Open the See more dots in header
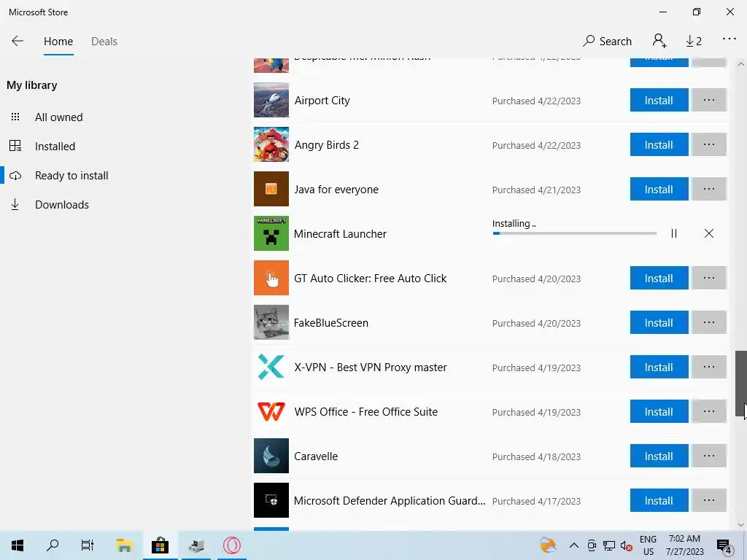The image size is (747, 560). (x=729, y=39)
